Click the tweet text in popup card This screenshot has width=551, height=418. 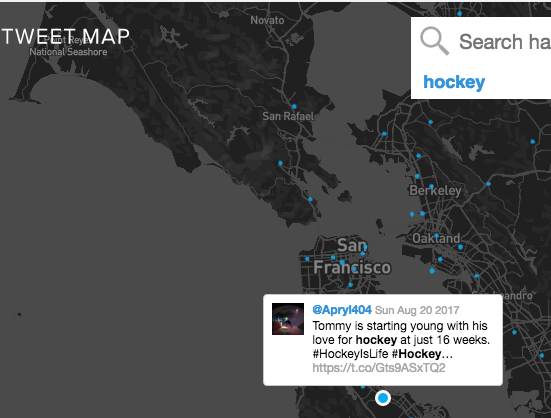(401, 340)
